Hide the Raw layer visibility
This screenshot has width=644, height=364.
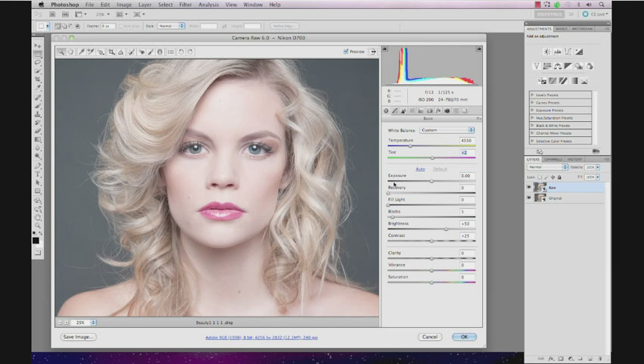[529, 187]
